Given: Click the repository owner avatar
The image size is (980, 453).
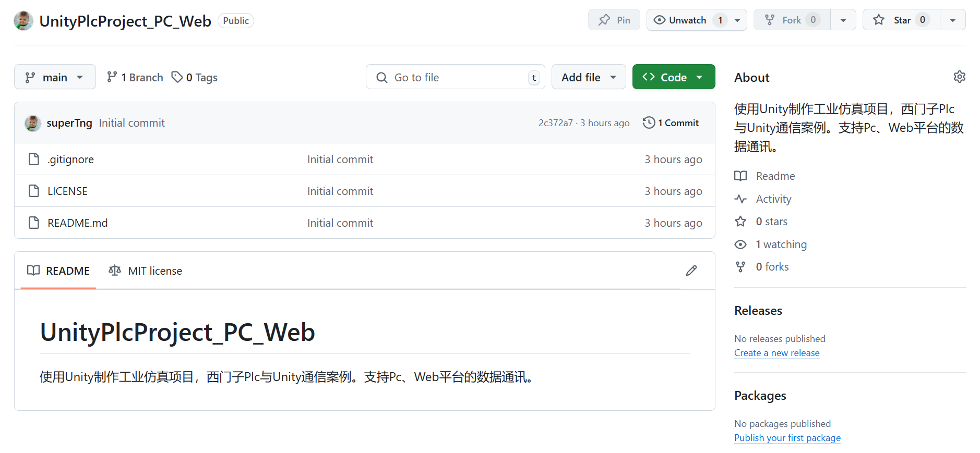Looking at the screenshot, I should (23, 21).
